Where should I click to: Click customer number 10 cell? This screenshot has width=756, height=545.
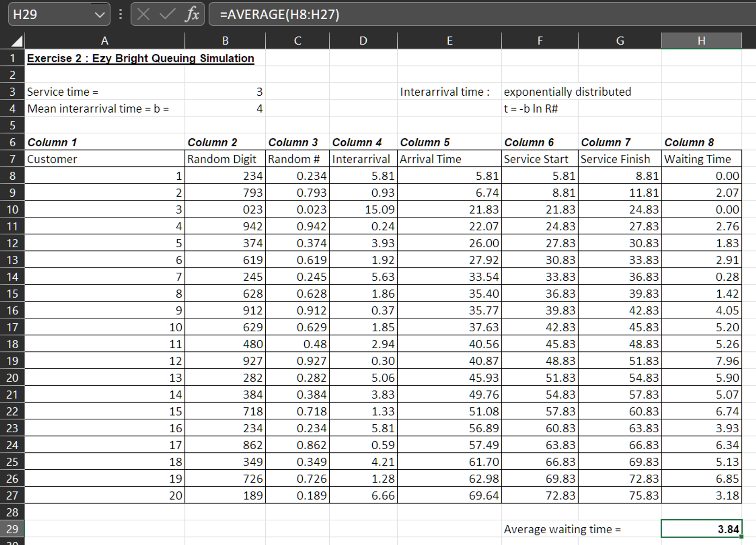click(105, 327)
